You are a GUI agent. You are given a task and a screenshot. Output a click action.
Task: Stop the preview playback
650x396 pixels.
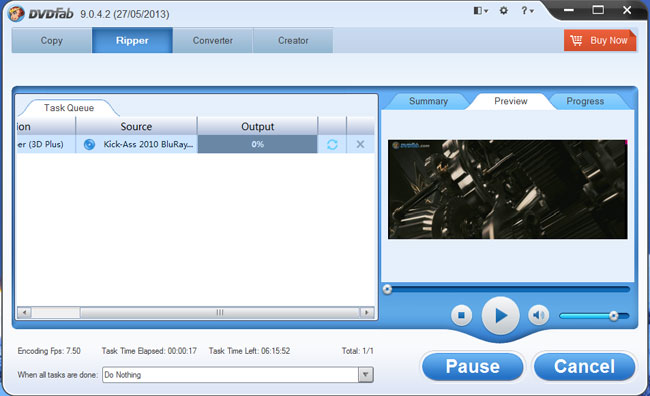pyautogui.click(x=461, y=316)
